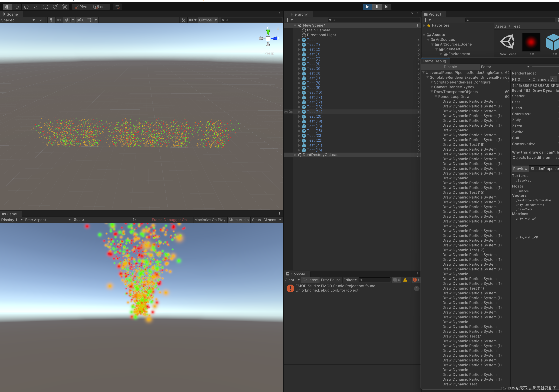Toggle Hierarchy panel lock icon
This screenshot has height=392, width=559.
pos(412,14)
